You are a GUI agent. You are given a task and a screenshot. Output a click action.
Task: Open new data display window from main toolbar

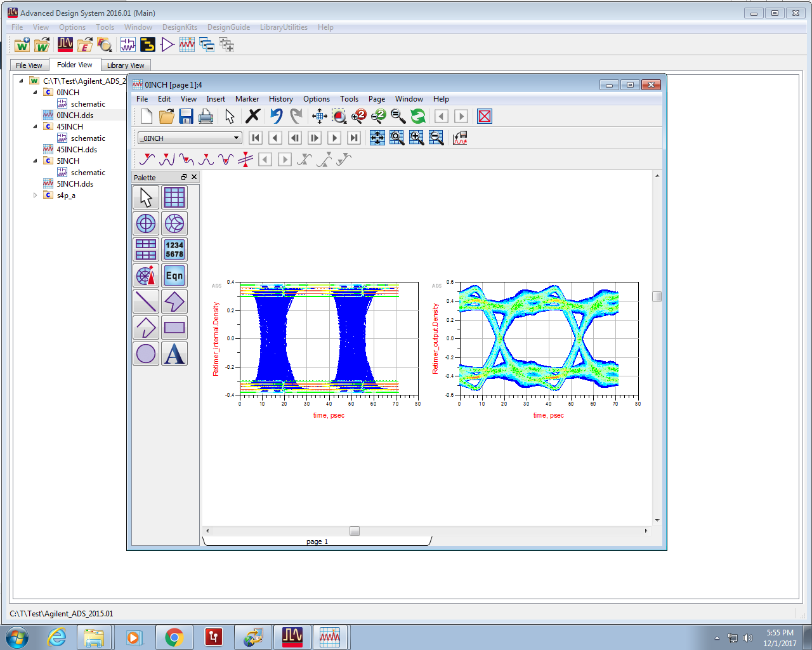(x=187, y=44)
